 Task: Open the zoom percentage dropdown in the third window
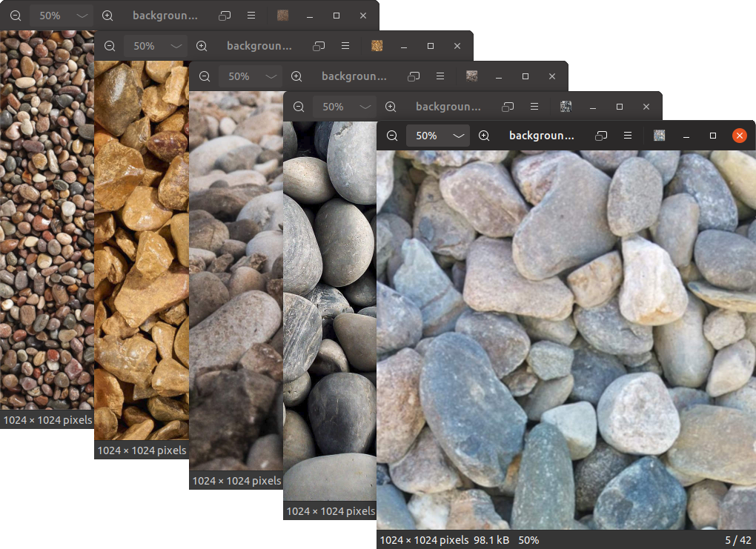click(x=250, y=76)
